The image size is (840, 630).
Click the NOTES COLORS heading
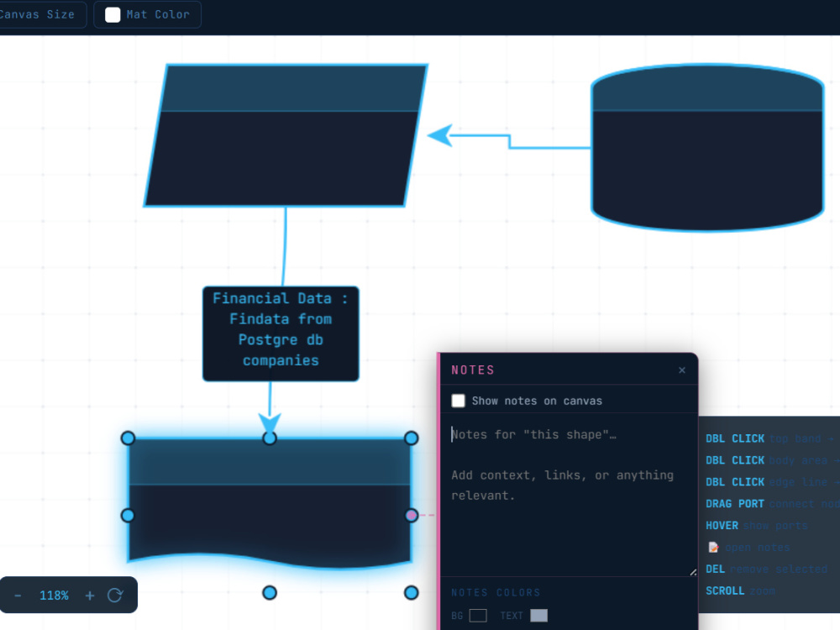[496, 592]
